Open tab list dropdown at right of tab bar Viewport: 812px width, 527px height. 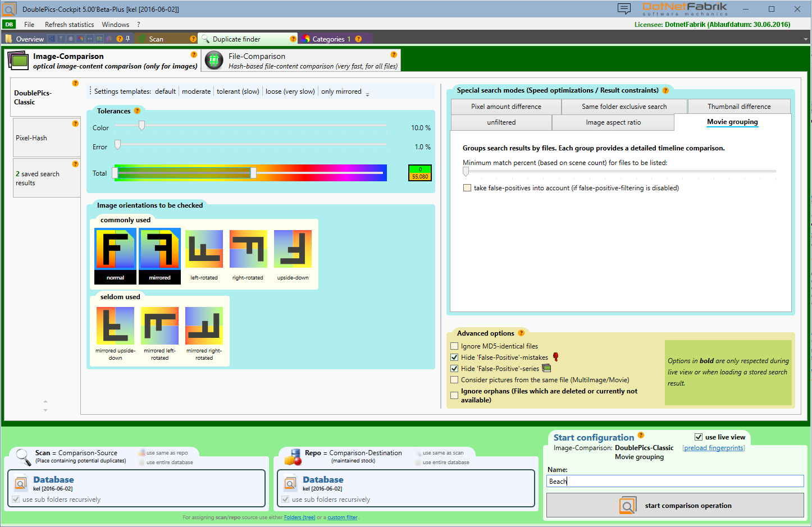(x=806, y=39)
